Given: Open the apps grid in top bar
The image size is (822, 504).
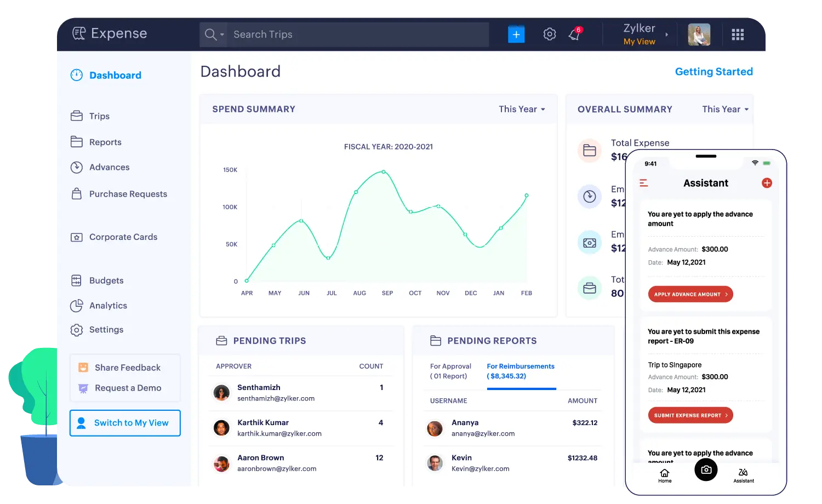Looking at the screenshot, I should (x=738, y=34).
